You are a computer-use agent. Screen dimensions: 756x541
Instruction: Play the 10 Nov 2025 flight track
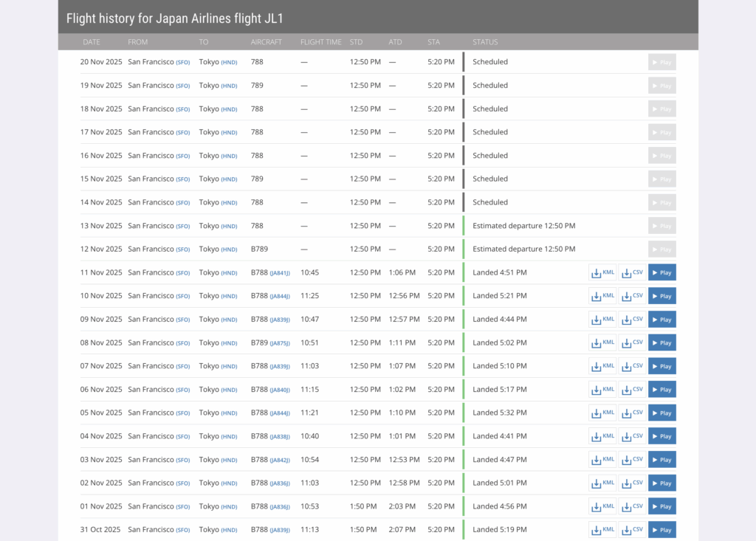(661, 296)
